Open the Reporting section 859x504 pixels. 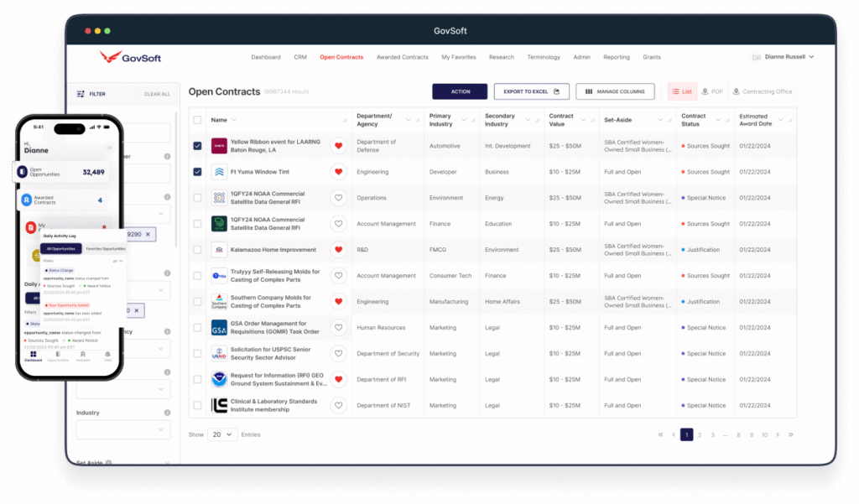click(x=617, y=57)
